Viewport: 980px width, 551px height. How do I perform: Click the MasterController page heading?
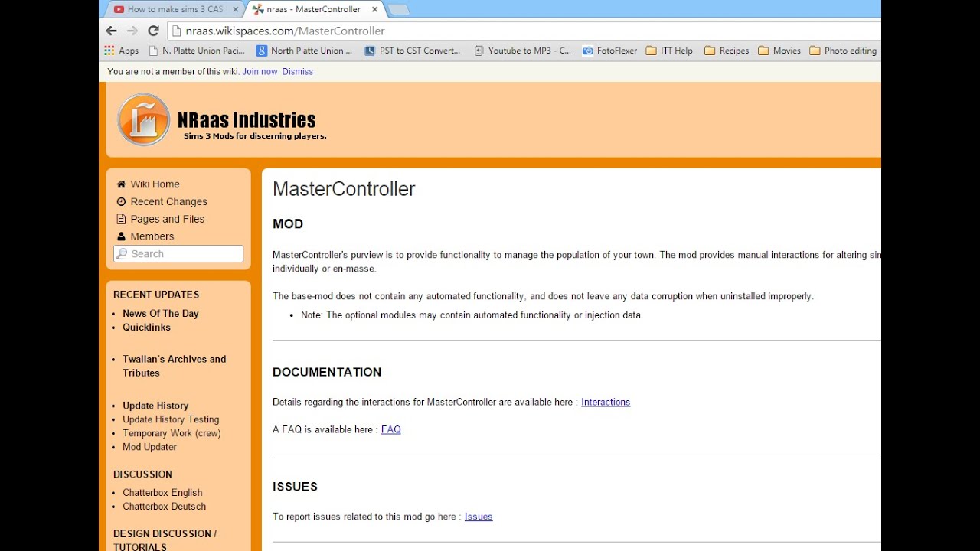click(344, 189)
